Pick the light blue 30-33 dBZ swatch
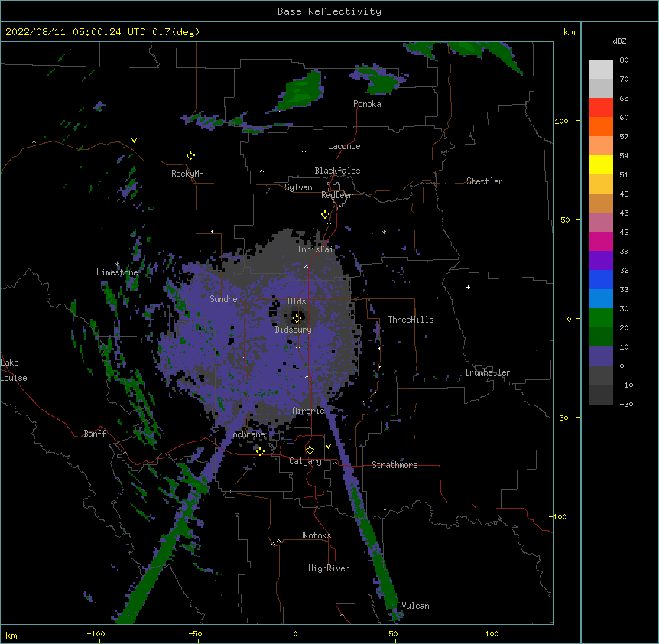This screenshot has width=659, height=644. pyautogui.click(x=601, y=299)
